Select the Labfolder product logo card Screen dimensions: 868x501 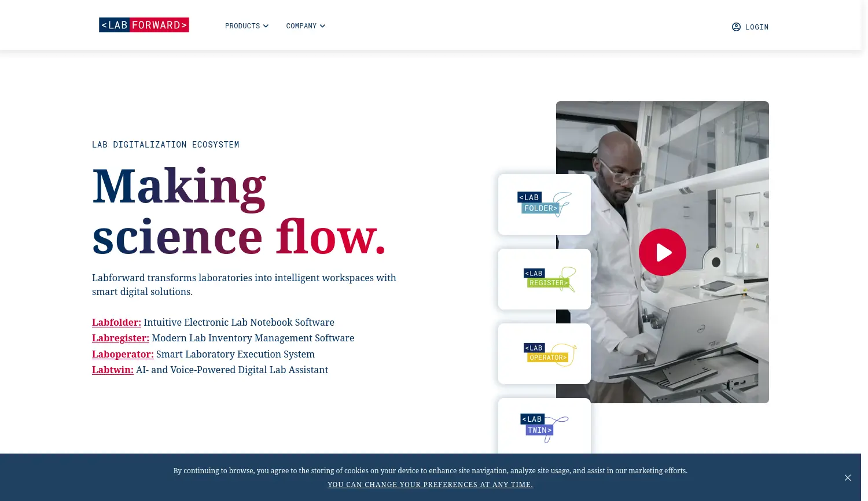(544, 204)
